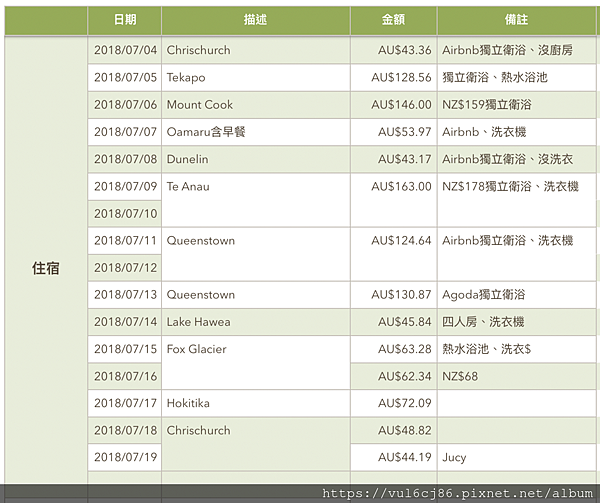Select amount AU$163.00

coord(394,200)
